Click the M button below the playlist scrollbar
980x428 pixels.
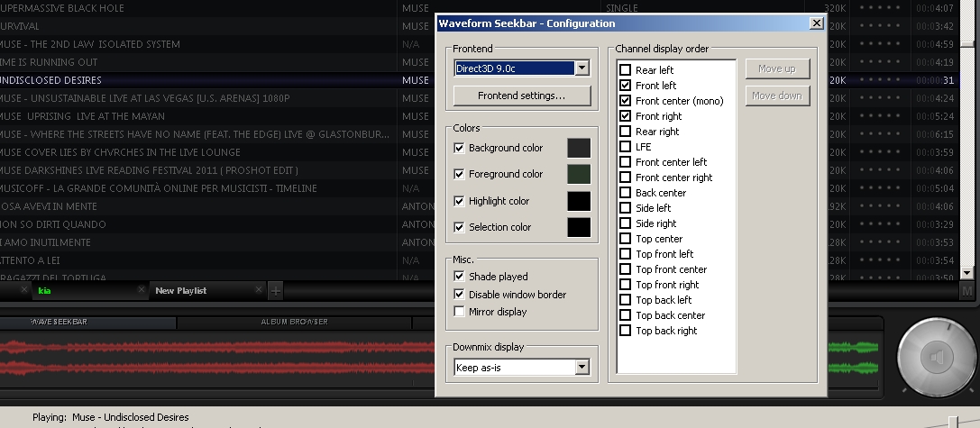click(x=966, y=290)
